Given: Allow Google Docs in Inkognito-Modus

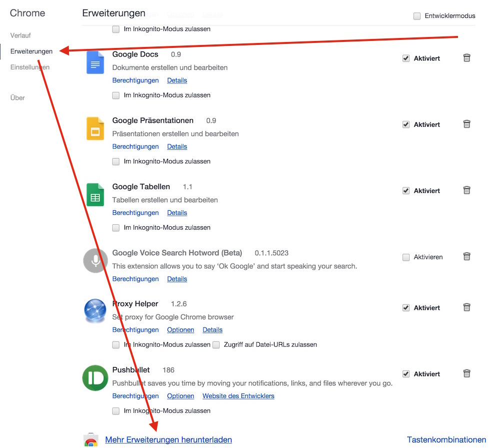Looking at the screenshot, I should (x=116, y=95).
